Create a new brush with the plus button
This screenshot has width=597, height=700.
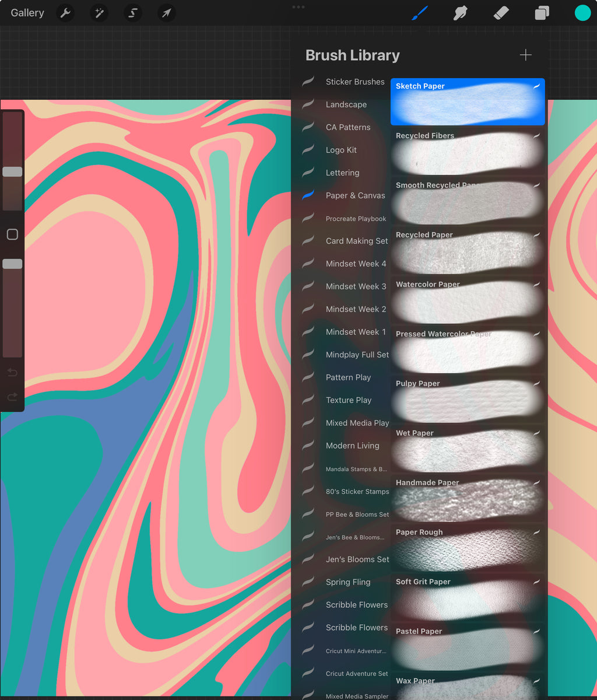coord(525,55)
